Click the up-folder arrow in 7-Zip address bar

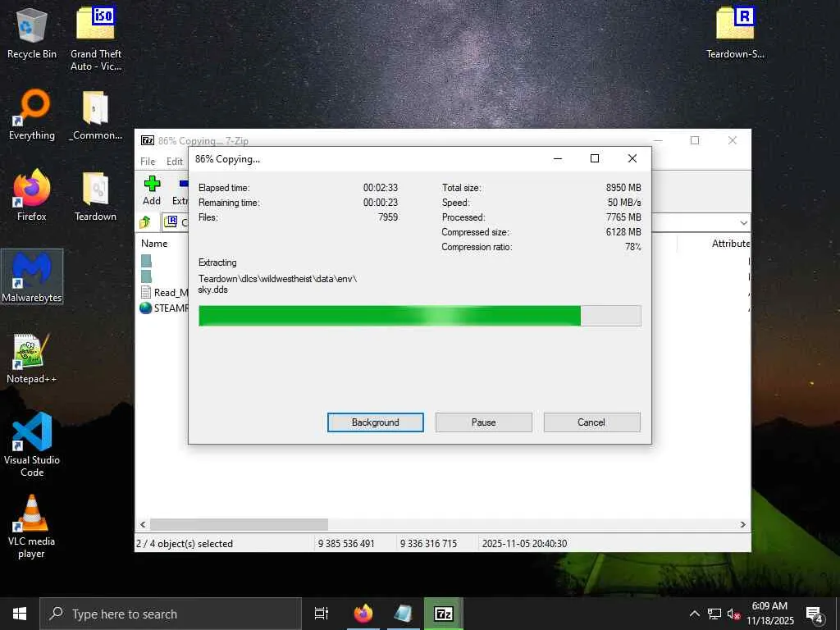145,221
